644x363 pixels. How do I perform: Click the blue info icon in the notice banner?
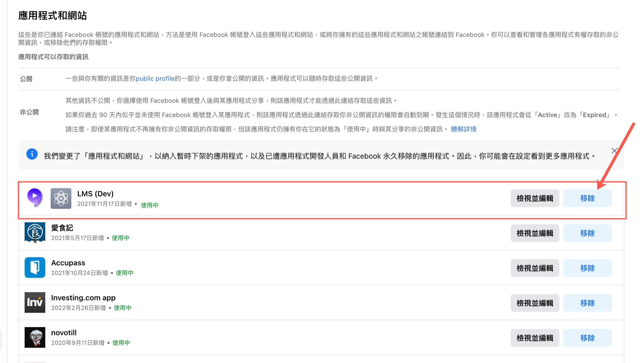[32, 154]
